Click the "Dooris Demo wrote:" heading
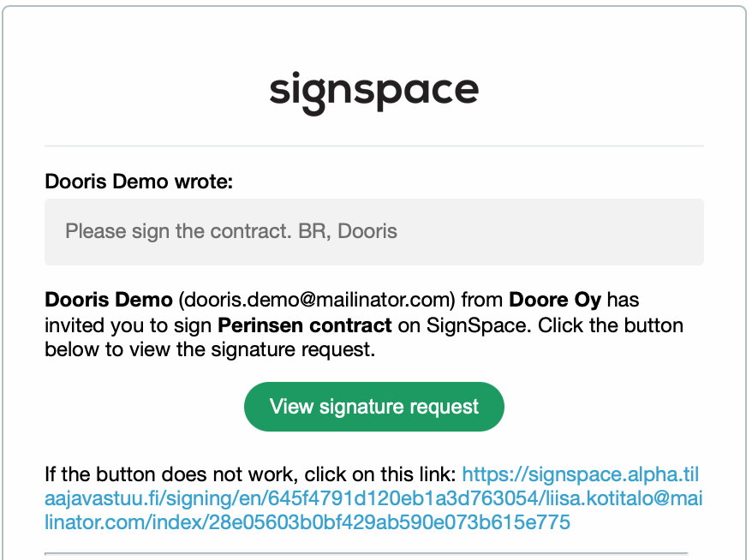752x560 pixels. click(139, 182)
